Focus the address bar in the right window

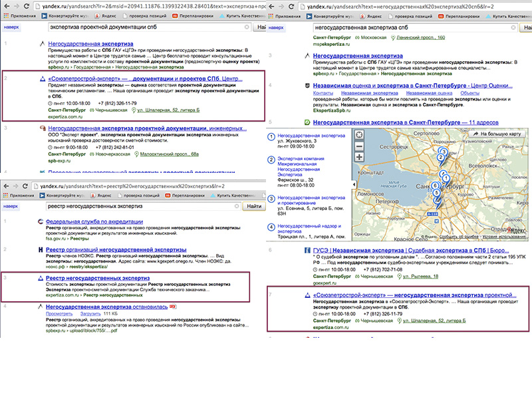click(x=415, y=7)
